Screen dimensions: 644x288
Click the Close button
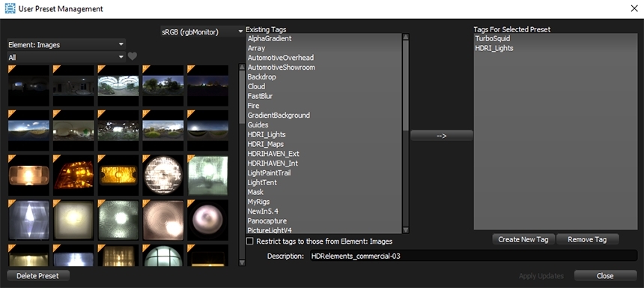(605, 276)
